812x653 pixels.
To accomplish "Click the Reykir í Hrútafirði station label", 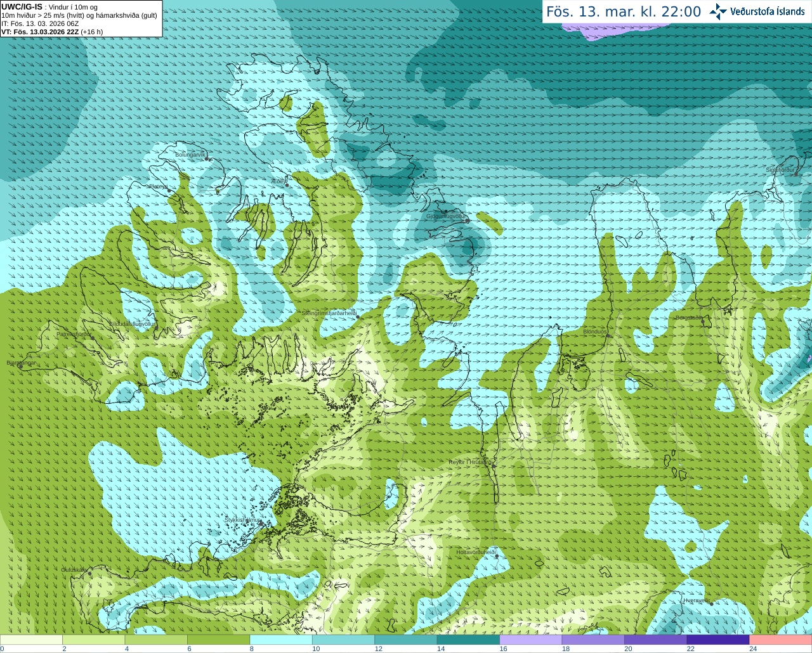I will pos(470,462).
